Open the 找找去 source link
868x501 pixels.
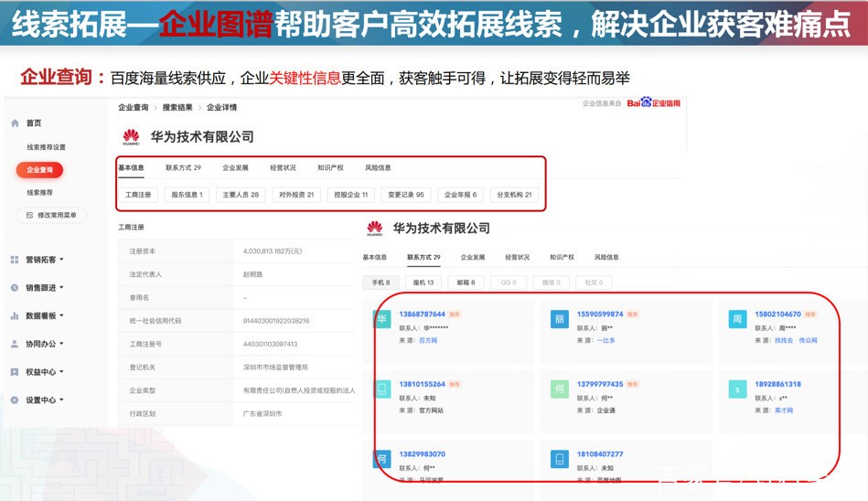click(784, 340)
